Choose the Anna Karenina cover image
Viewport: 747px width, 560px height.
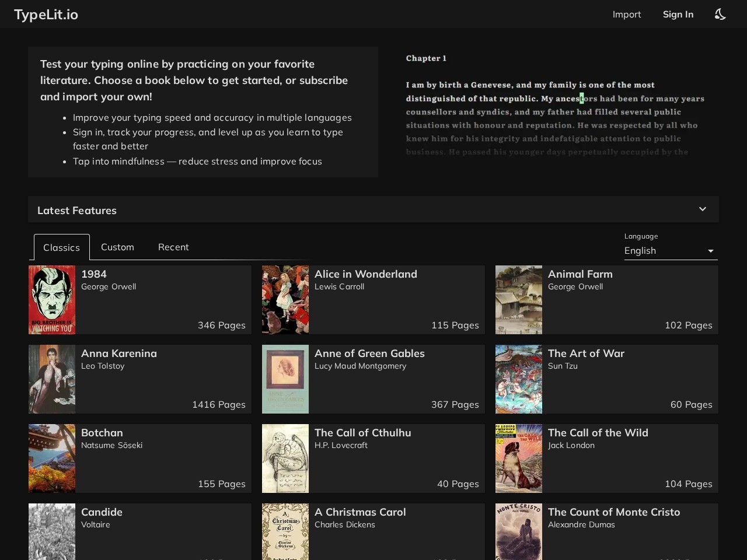(x=52, y=379)
